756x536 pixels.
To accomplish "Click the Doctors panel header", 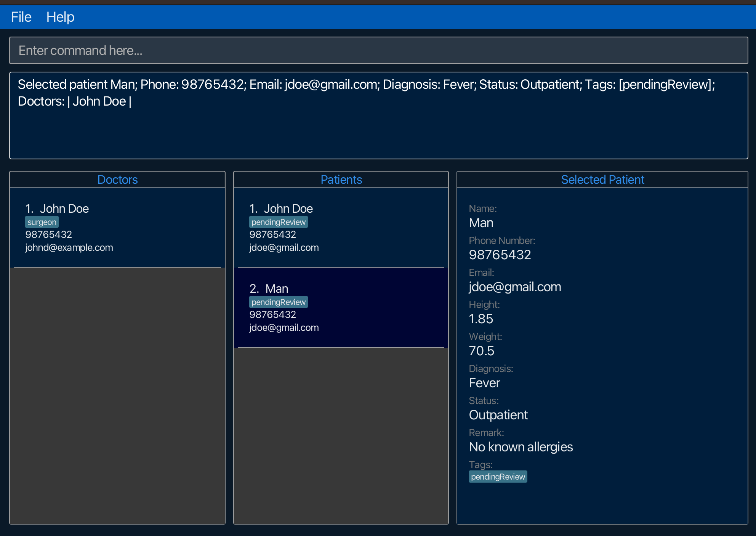I will click(117, 180).
